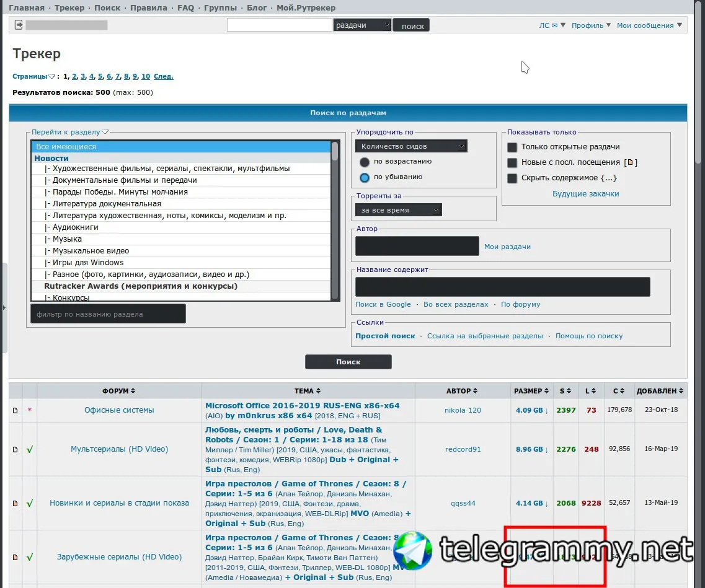Focus the Автор input field
Screen dimensions: 705x588
417,246
